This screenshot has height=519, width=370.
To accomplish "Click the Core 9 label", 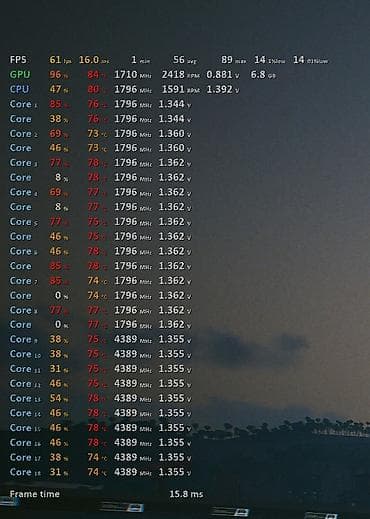I will point(24,339).
